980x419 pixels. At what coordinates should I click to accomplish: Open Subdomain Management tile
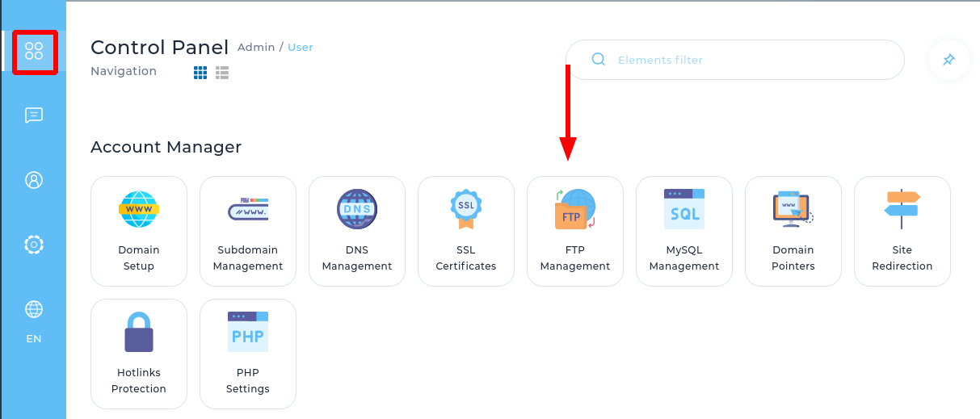(248, 231)
